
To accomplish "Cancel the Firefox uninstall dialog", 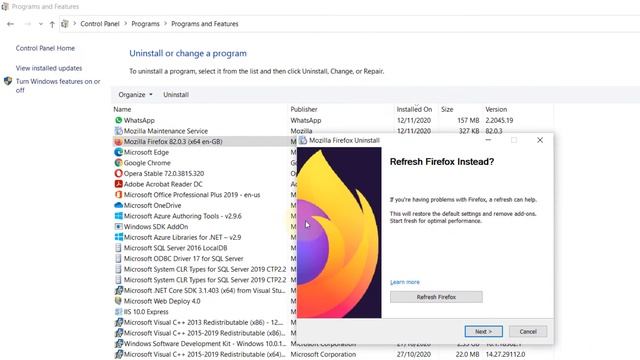I will point(528,331).
